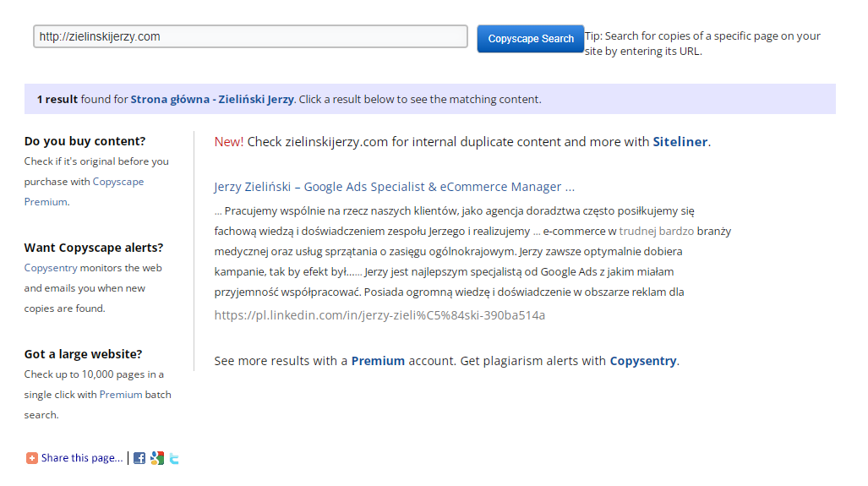Viewport: 868px width, 486px height.
Task: Click the Copyscape Search button
Action: pyautogui.click(x=530, y=39)
